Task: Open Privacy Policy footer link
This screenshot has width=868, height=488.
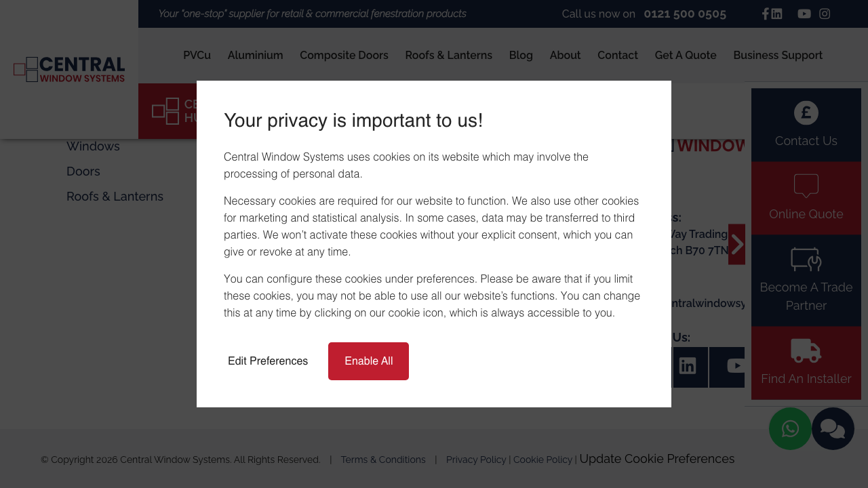Action: tap(476, 460)
